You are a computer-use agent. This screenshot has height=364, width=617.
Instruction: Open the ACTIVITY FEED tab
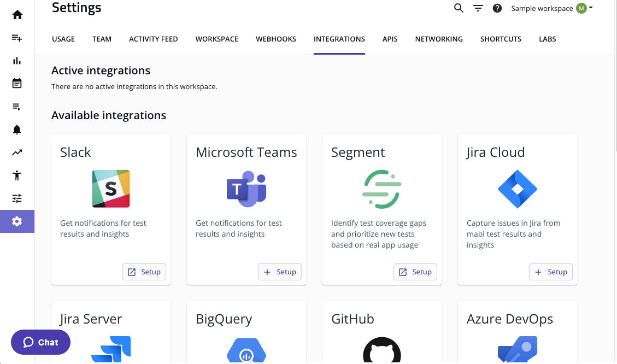[x=154, y=39]
